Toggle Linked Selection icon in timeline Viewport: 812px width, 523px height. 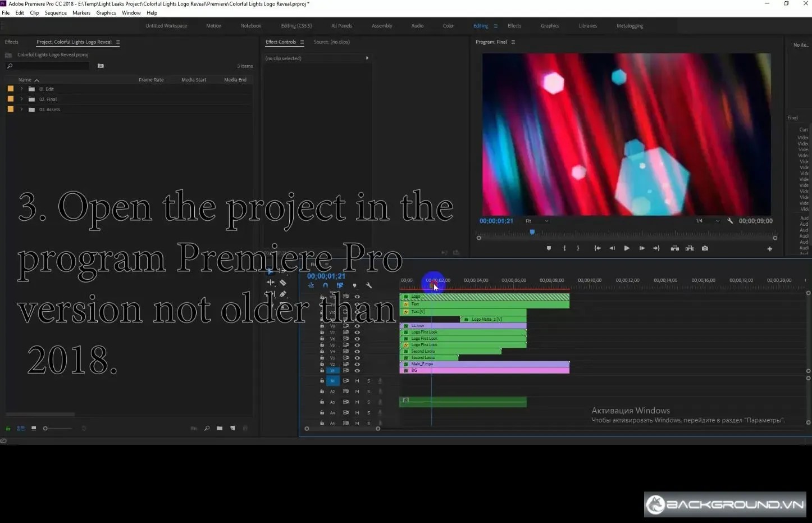(x=340, y=285)
